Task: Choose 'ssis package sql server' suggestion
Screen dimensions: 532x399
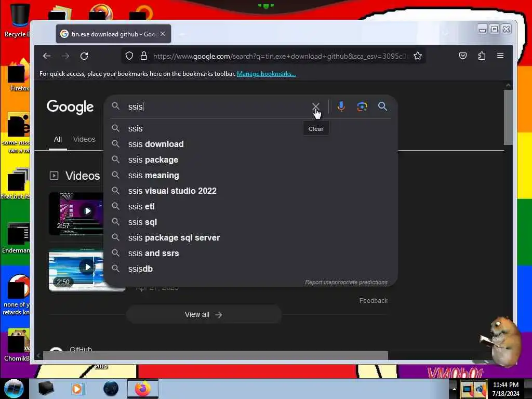Action: 251,238
